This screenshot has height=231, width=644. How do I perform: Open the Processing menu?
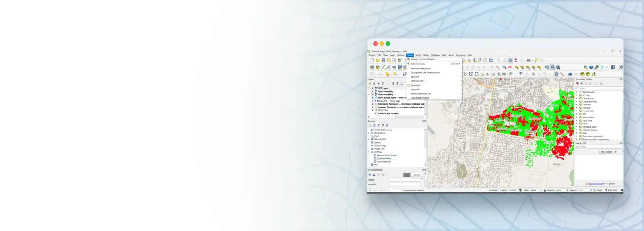coord(460,55)
